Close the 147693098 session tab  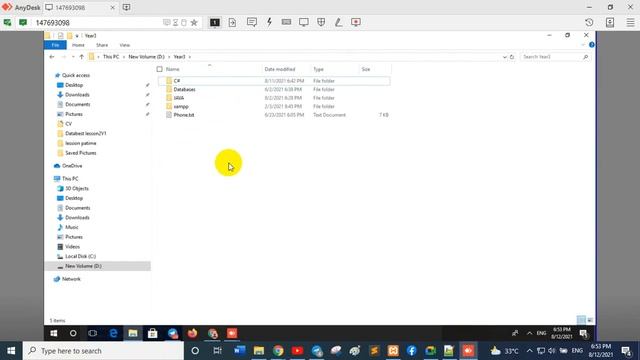tap(113, 7)
